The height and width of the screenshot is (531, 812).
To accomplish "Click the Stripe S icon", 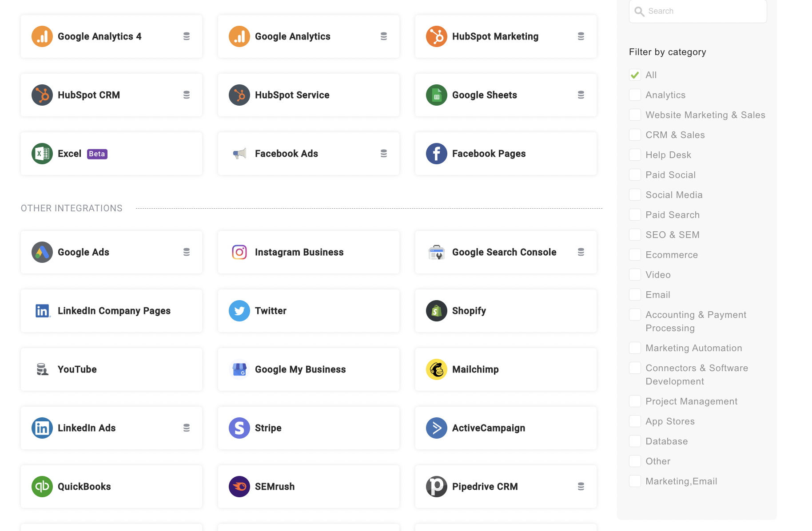I will tap(239, 428).
